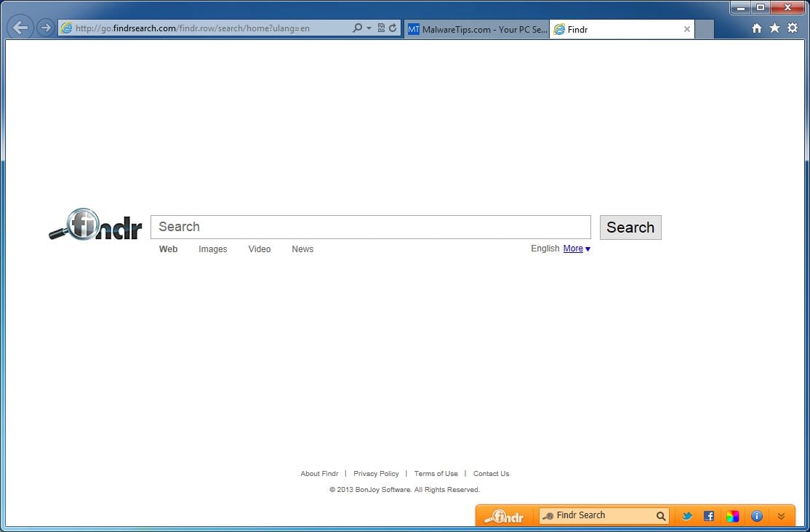The image size is (810, 532).
Task: Refresh the page with the reload icon
Action: click(393, 28)
